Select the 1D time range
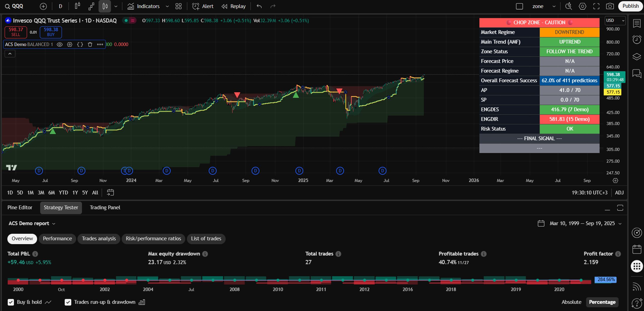 [10, 193]
